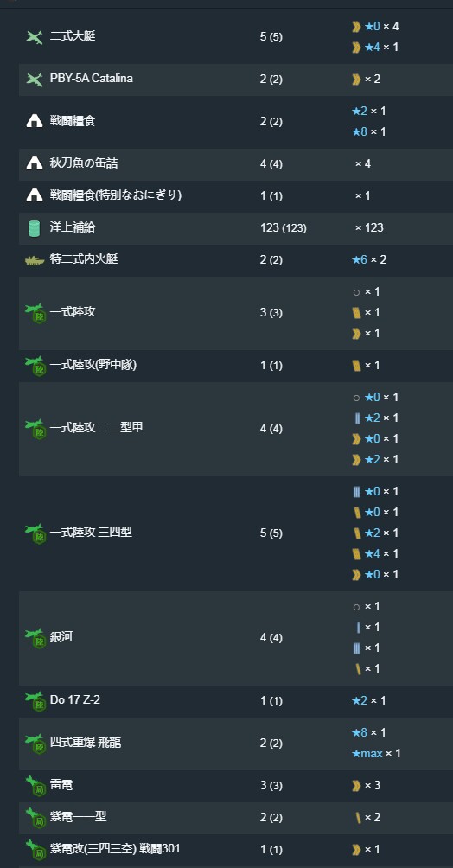Click the ★6 × 2 entry for 特二式内火艇
This screenshot has height=868, width=453.
(x=369, y=259)
